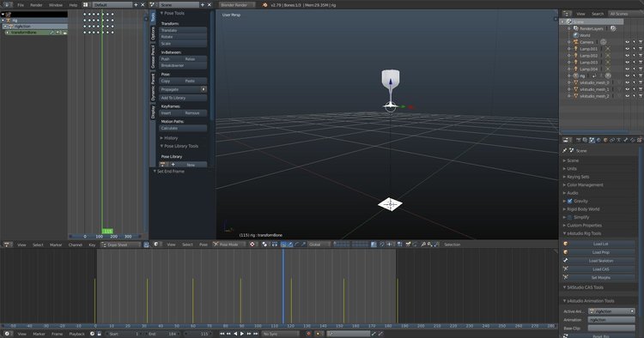Viewport: 644px width, 338px height.
Task: Select the rotate manipulator icon
Action: (x=296, y=244)
